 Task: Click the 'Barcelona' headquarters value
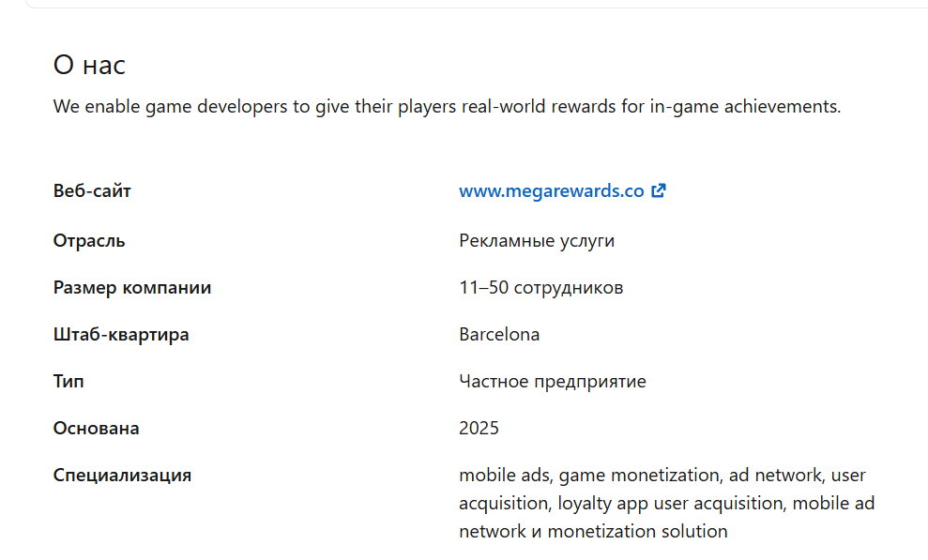pos(499,334)
